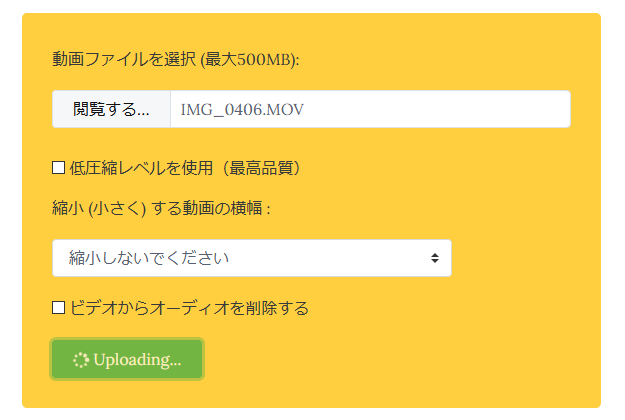Enable the ビデオからオーディオを削除する checkbox
Screen dimensions: 625x420
[x=59, y=308]
